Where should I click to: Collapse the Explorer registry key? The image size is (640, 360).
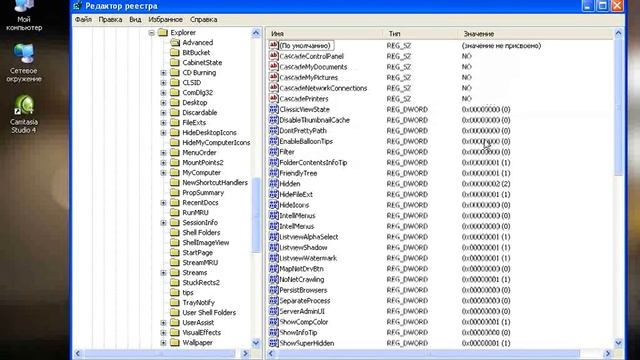(151, 33)
